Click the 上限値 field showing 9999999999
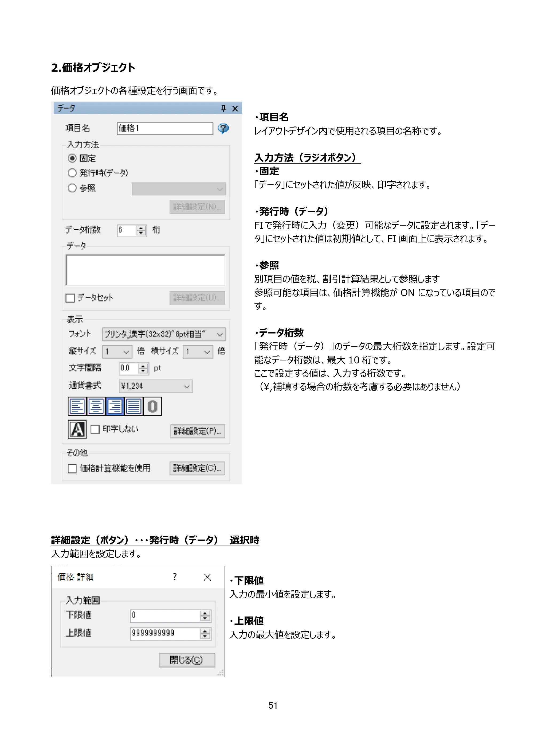534x756 pixels. 165,634
